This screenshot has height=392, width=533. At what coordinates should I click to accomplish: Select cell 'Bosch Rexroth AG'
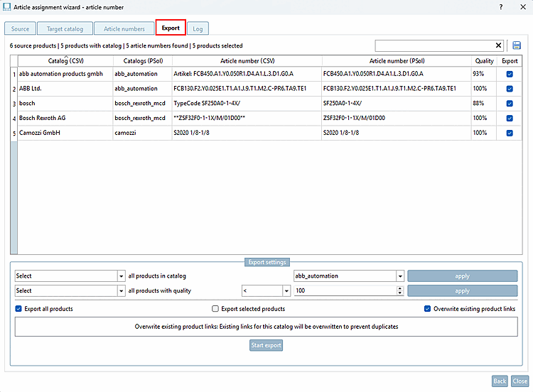(x=65, y=118)
